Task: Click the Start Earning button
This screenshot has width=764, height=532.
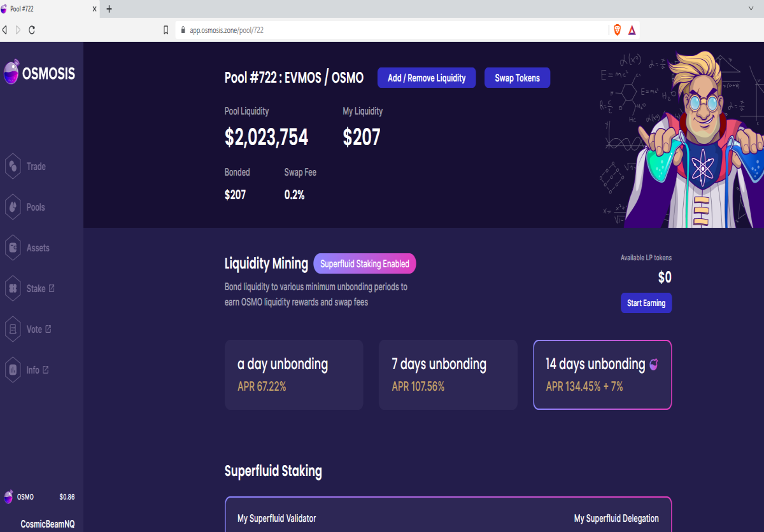Action: (x=646, y=303)
